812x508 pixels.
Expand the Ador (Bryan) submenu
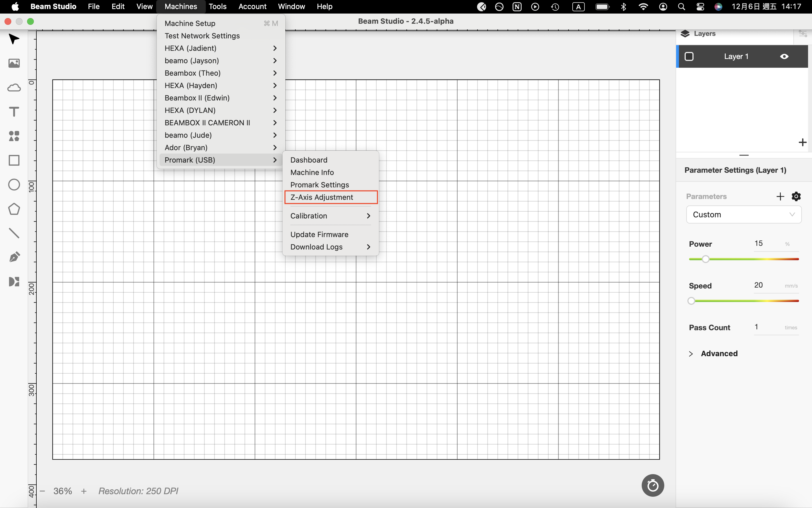221,148
